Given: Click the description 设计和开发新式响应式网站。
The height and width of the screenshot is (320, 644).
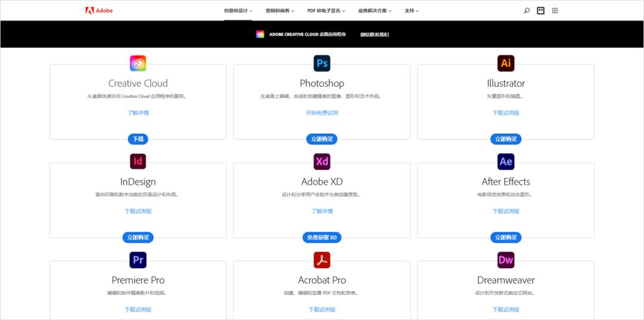Looking at the screenshot, I should 506,293.
